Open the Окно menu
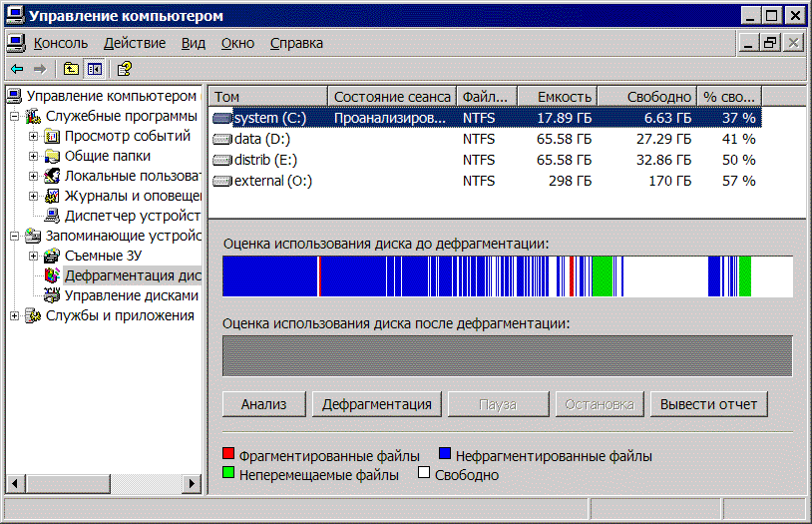812x524 pixels. click(x=237, y=43)
